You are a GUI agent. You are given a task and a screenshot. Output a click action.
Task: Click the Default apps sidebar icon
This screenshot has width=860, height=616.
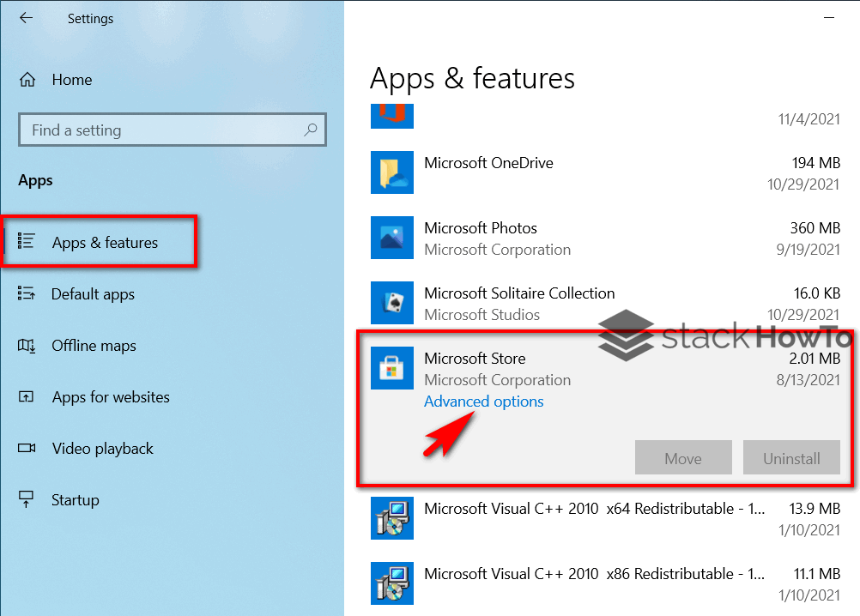click(27, 293)
